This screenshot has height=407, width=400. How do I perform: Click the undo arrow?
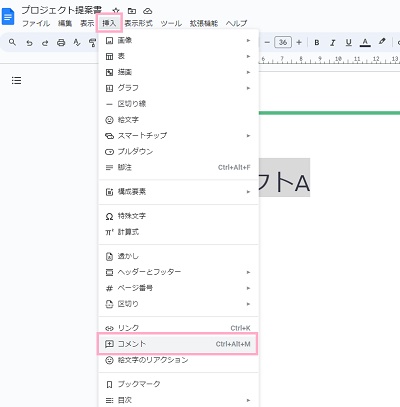pyautogui.click(x=29, y=43)
